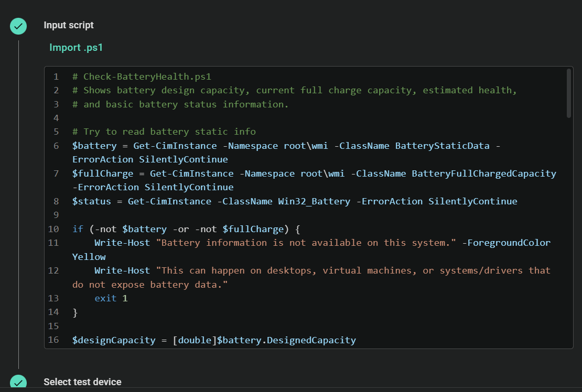Click the Select test device checkmark icon
This screenshot has width=582, height=392.
18,382
